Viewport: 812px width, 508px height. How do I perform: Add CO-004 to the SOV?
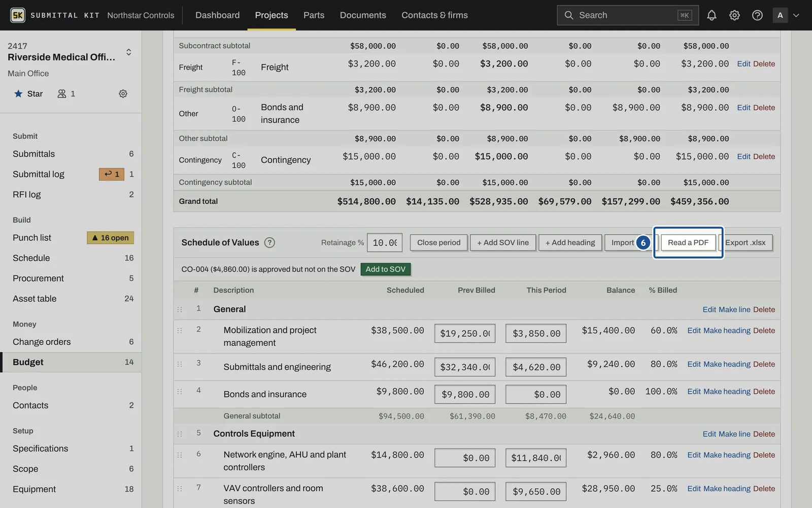[385, 269]
